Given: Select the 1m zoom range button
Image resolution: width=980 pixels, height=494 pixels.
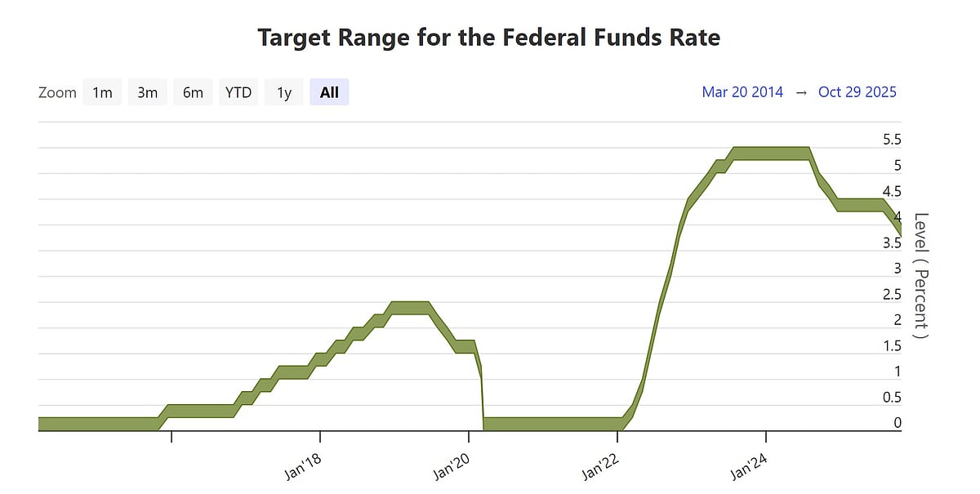Looking at the screenshot, I should point(101,92).
